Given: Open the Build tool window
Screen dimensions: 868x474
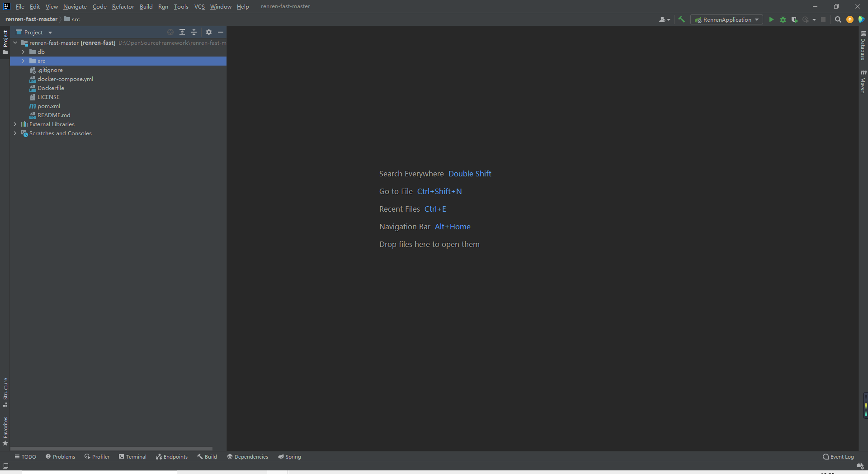Looking at the screenshot, I should (x=207, y=456).
